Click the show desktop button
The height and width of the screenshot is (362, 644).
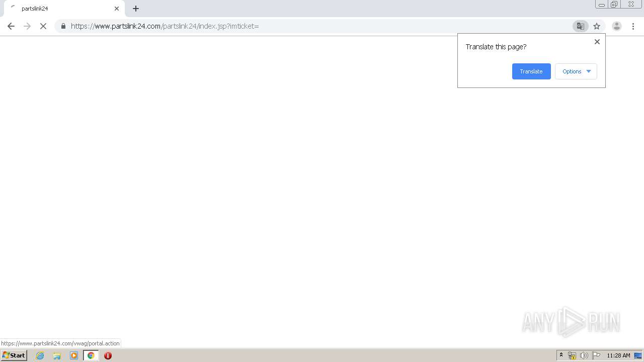[638, 355]
